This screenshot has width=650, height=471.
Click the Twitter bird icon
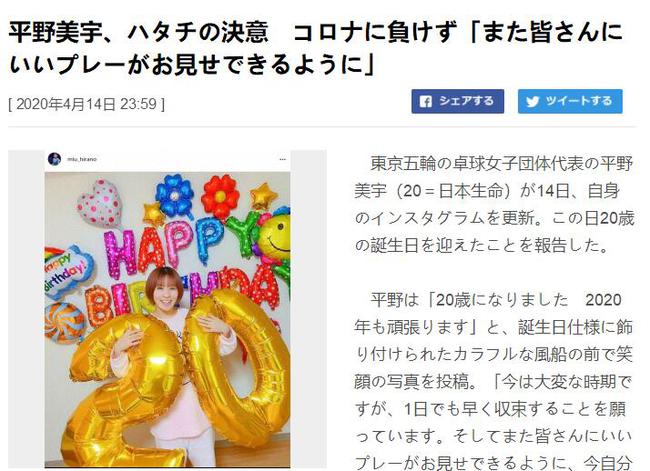pos(533,102)
